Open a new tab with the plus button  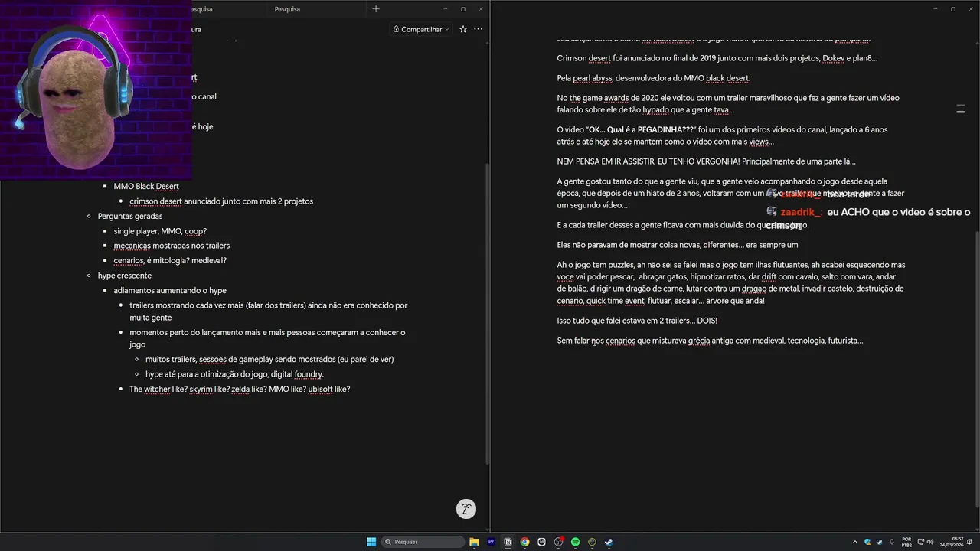[x=375, y=9]
